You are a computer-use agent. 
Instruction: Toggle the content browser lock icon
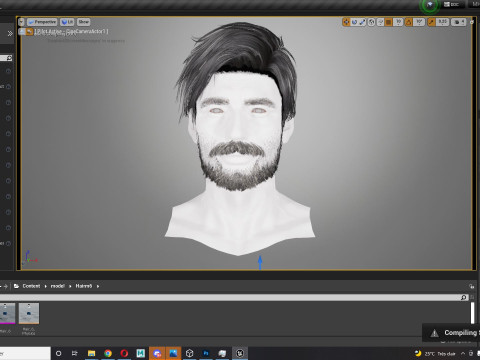pyautogui.click(x=471, y=286)
